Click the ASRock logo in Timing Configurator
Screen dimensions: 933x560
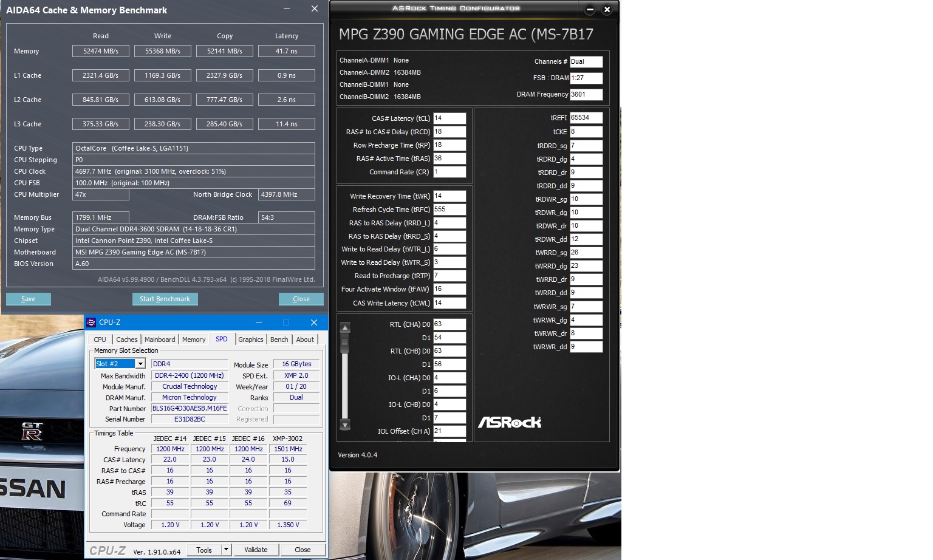(x=509, y=422)
